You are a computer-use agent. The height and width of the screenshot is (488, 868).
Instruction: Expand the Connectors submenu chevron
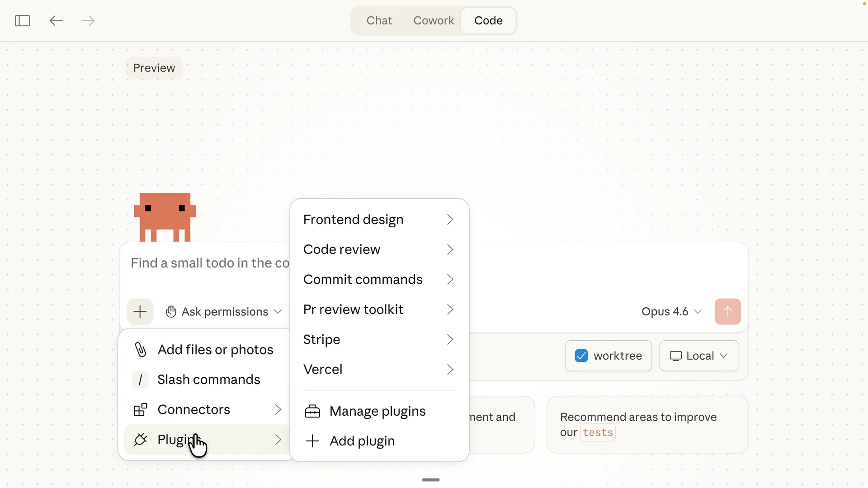point(278,409)
